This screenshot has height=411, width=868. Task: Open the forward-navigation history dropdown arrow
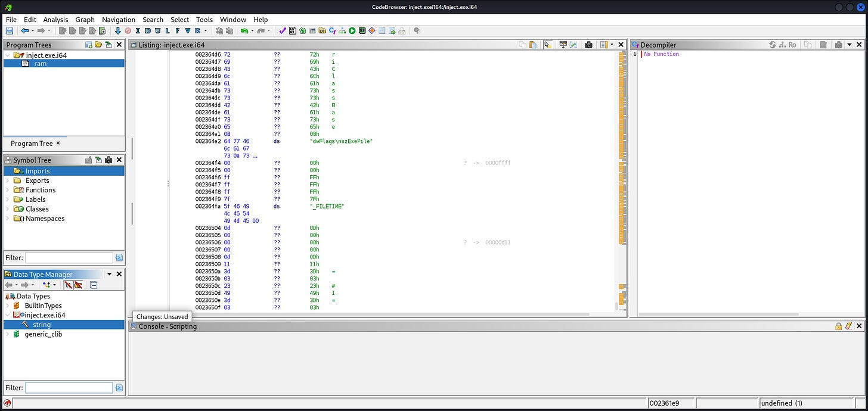49,30
